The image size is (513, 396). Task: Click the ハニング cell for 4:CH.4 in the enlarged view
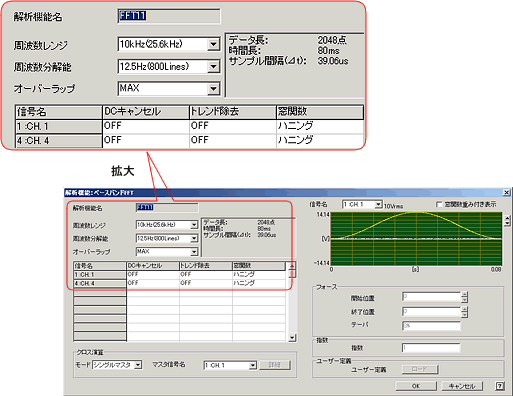pyautogui.click(x=320, y=140)
